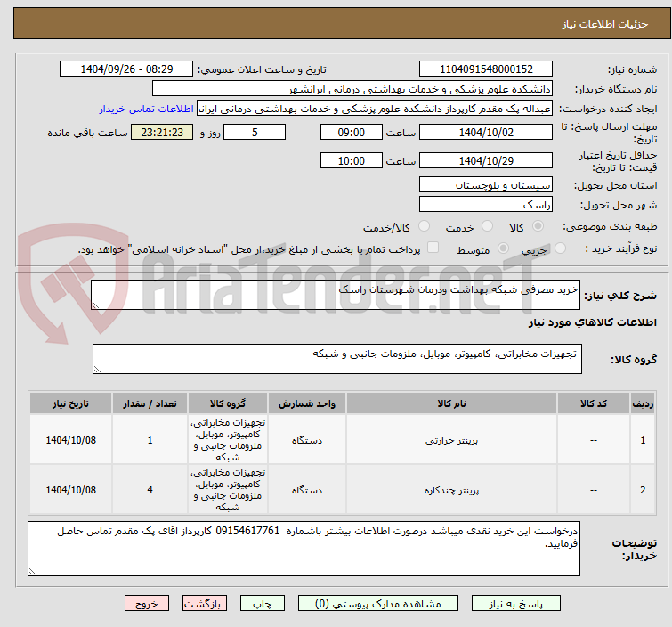The width and height of the screenshot is (672, 627).
Task: Tick the Islamic treasury payment checkbox
Action: pyautogui.click(x=433, y=249)
